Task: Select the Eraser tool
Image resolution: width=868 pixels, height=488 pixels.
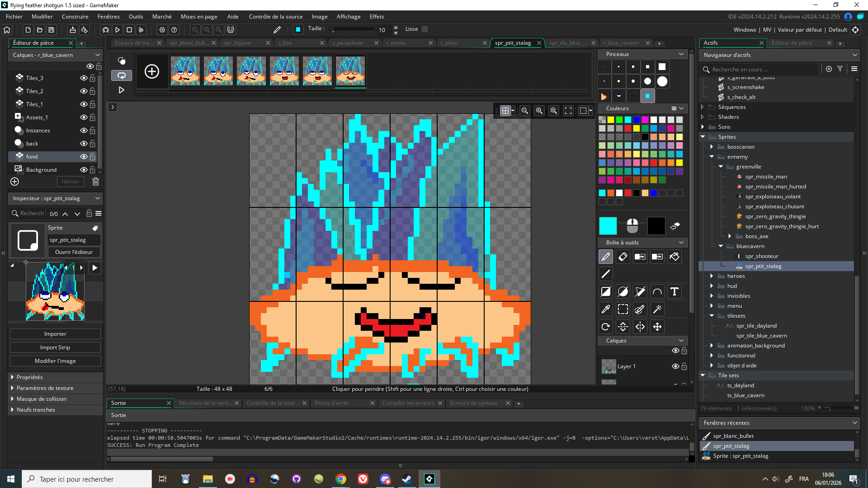Action: [623, 257]
